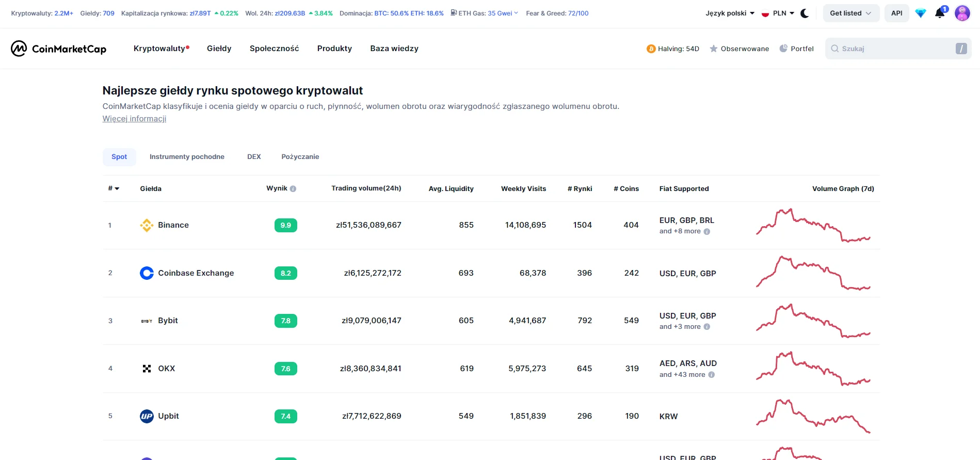Click Binance score badge 9.9
The height and width of the screenshot is (460, 980).
(x=286, y=226)
